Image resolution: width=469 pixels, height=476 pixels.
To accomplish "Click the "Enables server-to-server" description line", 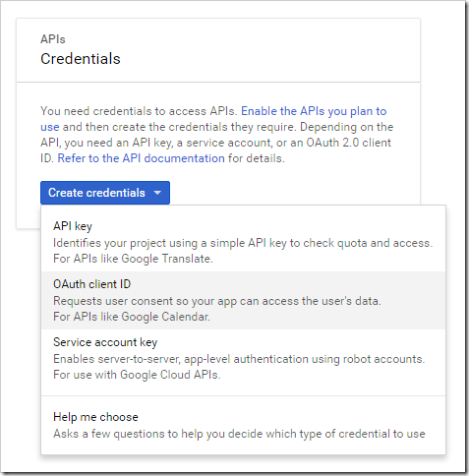I will (x=239, y=359).
